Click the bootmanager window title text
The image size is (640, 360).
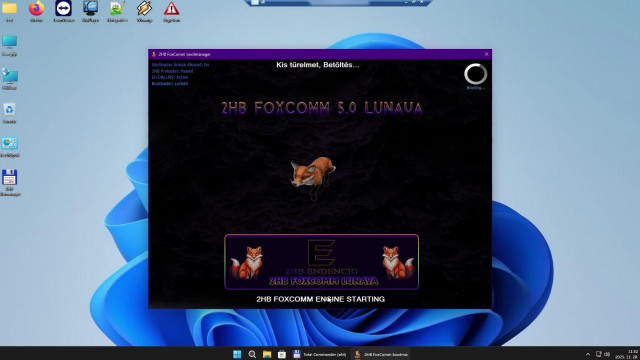[x=184, y=54]
